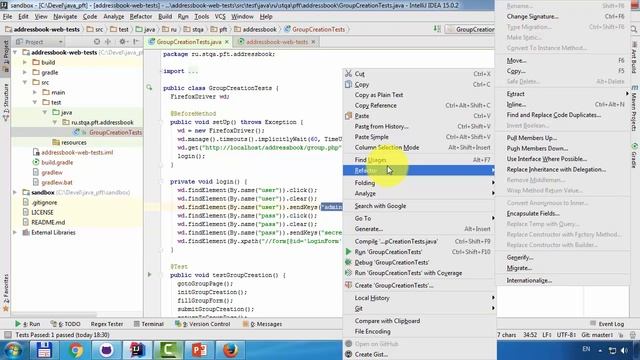This screenshot has width=640, height=360.
Task: Click scroll-from-source target icon in Project panel
Action: click(97, 42)
